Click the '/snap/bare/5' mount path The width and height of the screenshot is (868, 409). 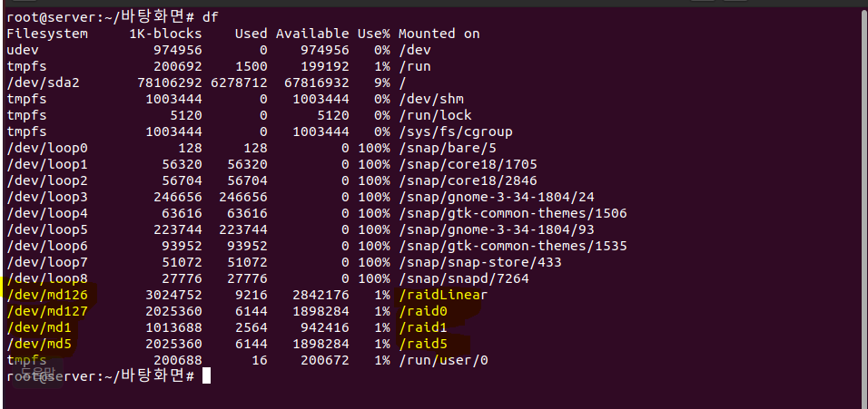448,148
